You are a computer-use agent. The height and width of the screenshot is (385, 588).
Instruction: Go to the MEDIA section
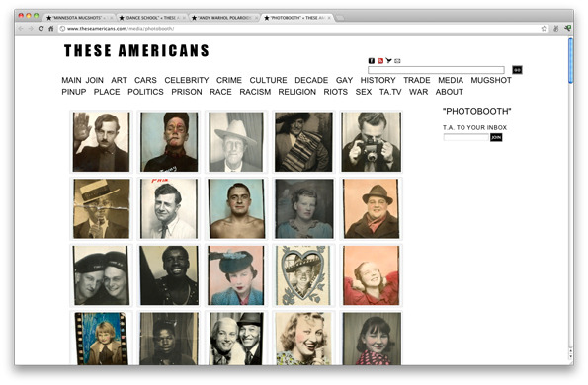click(451, 80)
